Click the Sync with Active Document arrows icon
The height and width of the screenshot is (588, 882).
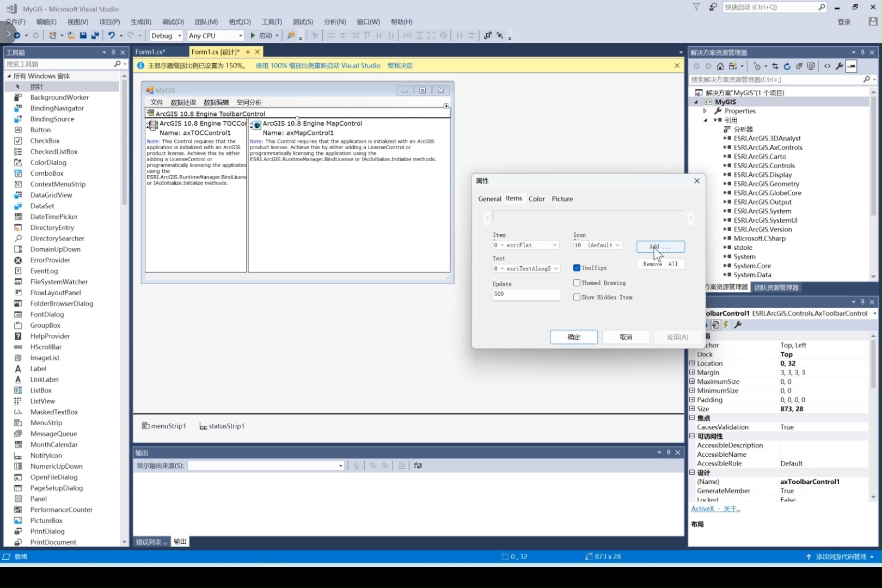point(775,66)
